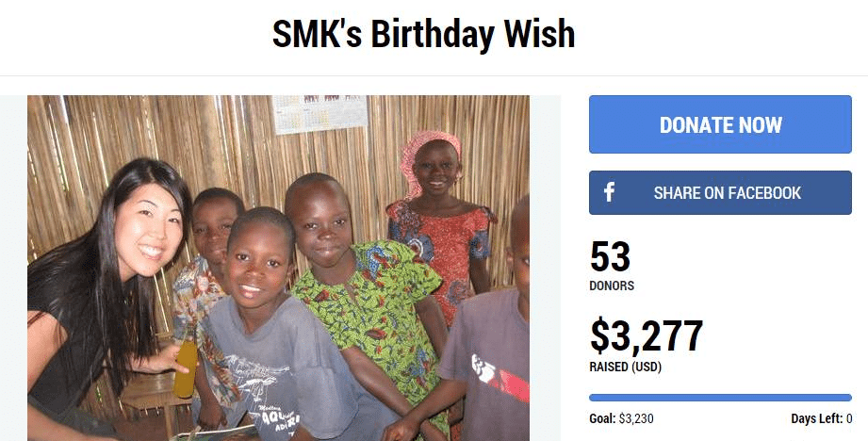The height and width of the screenshot is (441, 868).
Task: Share the campaign on Facebook
Action: click(x=720, y=192)
